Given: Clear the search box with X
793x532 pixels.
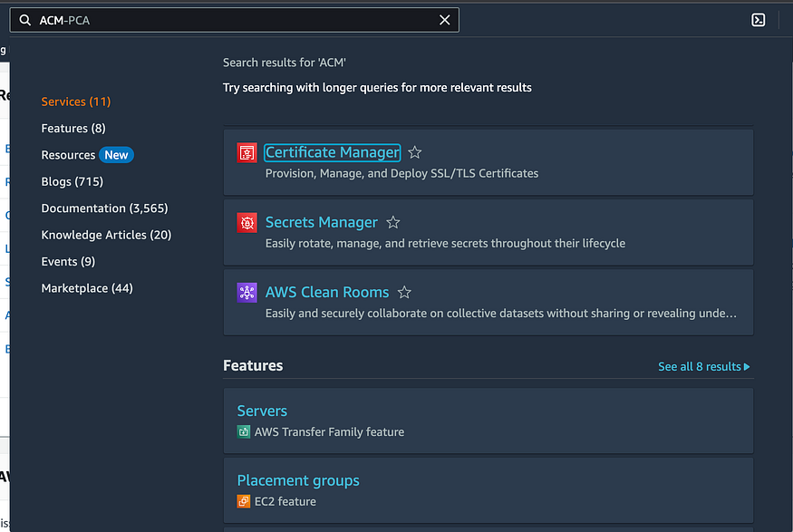Looking at the screenshot, I should (x=445, y=20).
